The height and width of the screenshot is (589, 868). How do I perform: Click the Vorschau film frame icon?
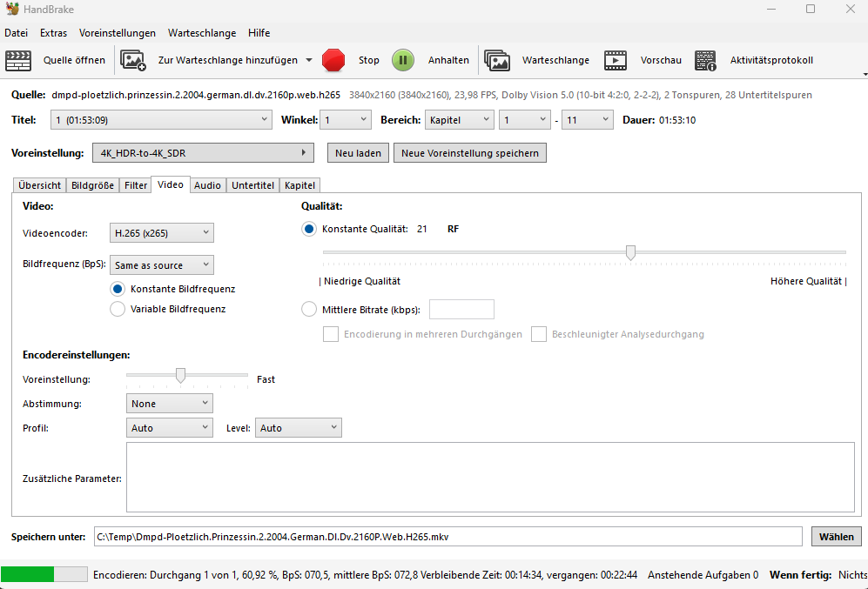[616, 60]
